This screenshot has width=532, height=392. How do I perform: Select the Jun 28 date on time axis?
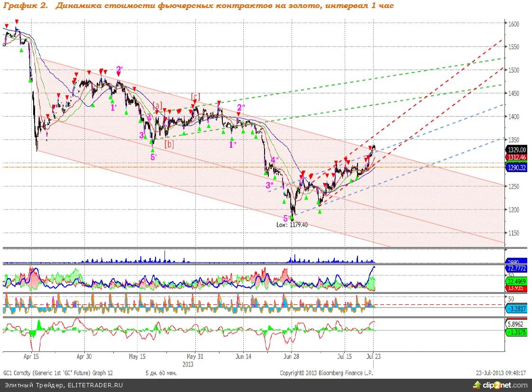[291, 356]
